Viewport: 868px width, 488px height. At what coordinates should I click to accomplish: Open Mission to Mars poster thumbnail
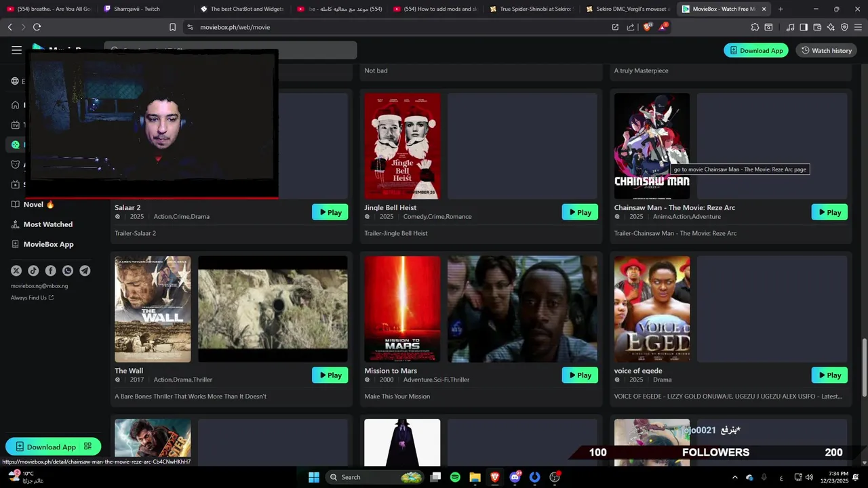point(402,309)
